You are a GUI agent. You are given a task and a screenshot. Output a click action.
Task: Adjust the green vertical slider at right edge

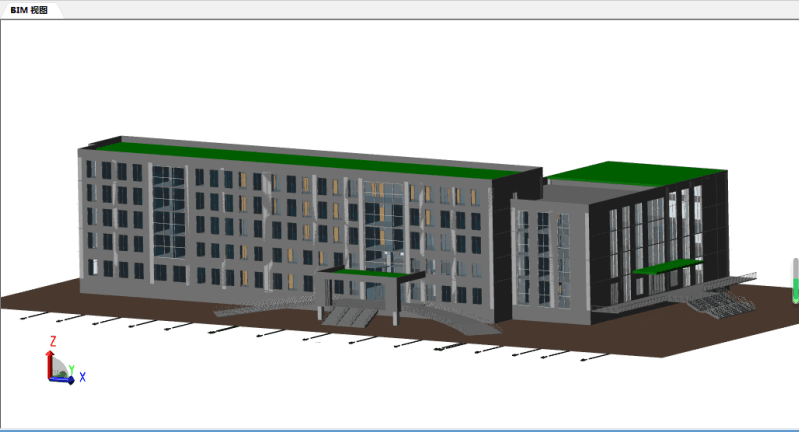point(795,281)
